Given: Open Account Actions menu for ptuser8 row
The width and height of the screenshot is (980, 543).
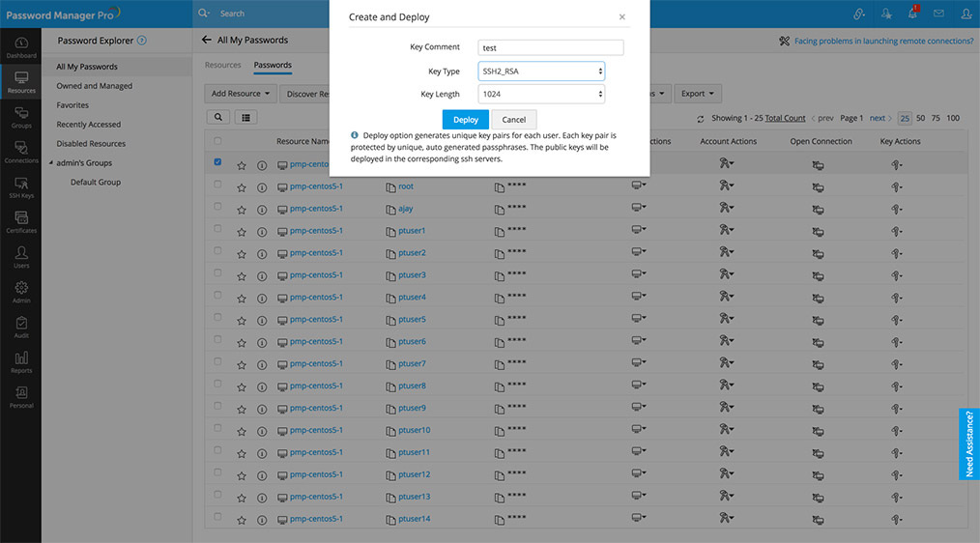Looking at the screenshot, I should (726, 385).
